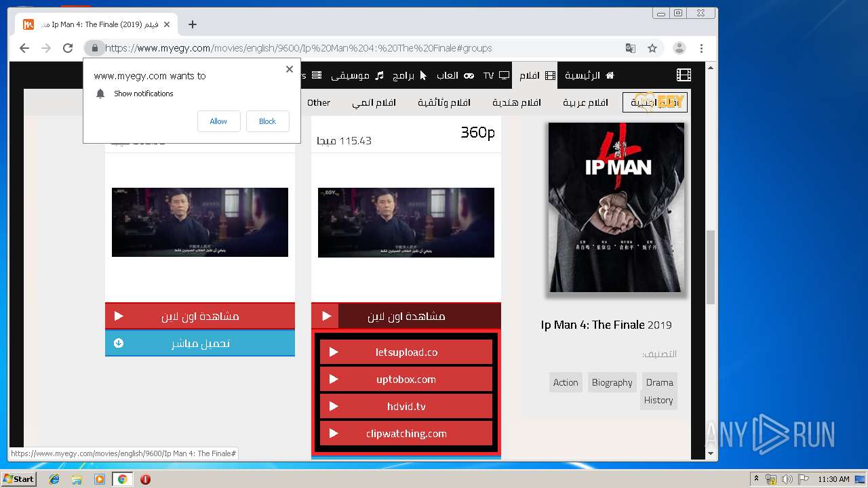The image size is (868, 488).
Task: Click the network tray icon
Action: coord(772,479)
